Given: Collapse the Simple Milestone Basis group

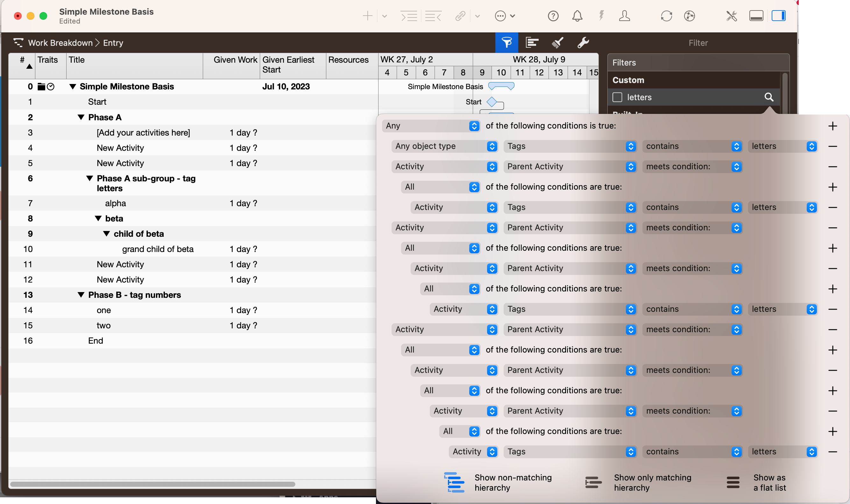Looking at the screenshot, I should (x=72, y=87).
